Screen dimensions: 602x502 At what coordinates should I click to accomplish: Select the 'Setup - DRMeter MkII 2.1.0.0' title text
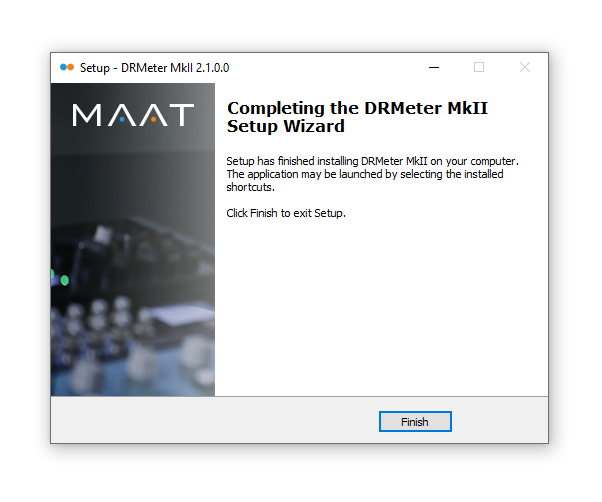point(154,68)
